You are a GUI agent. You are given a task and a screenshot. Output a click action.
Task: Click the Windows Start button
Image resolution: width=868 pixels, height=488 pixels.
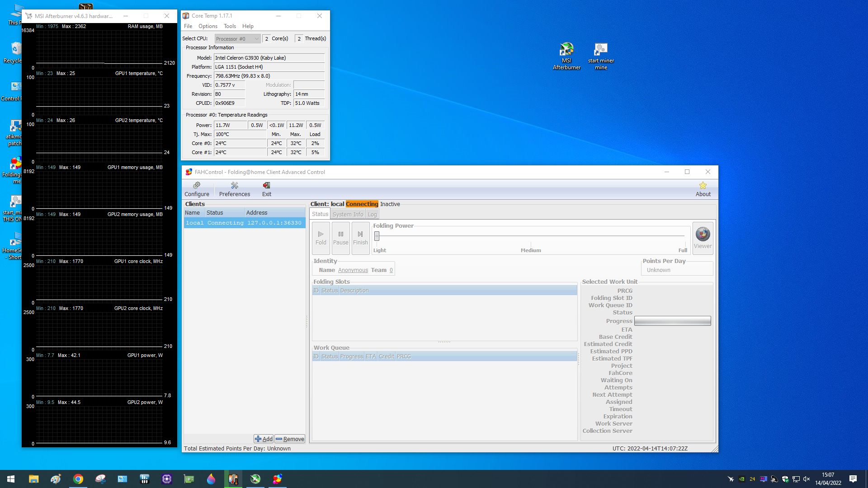pos(11,479)
